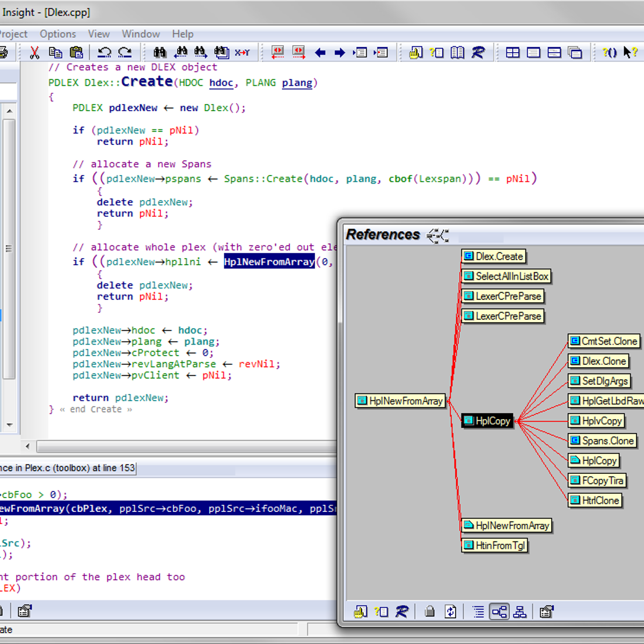Image resolution: width=644 pixels, height=644 pixels.
Task: Open the Window menu
Action: coord(141,34)
